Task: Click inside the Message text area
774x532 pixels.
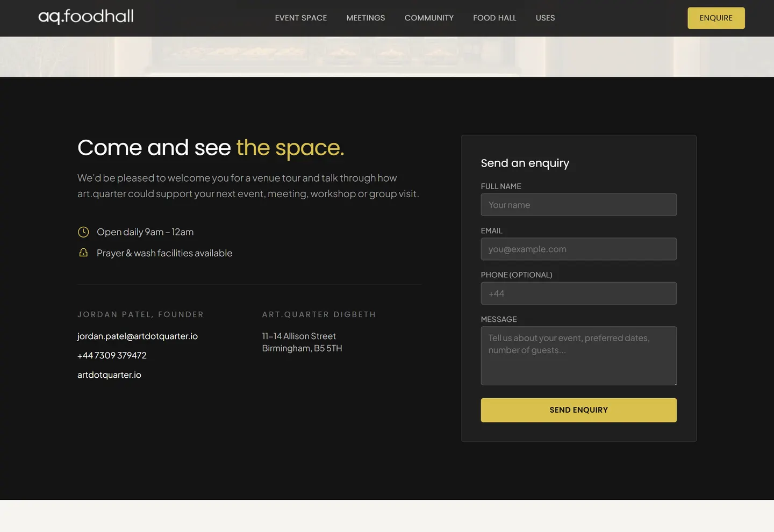Action: coord(578,356)
